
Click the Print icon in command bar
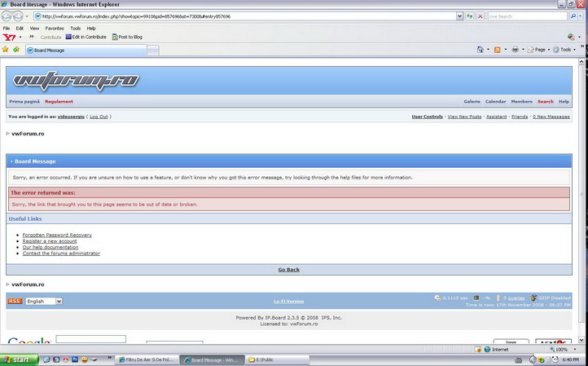point(515,50)
